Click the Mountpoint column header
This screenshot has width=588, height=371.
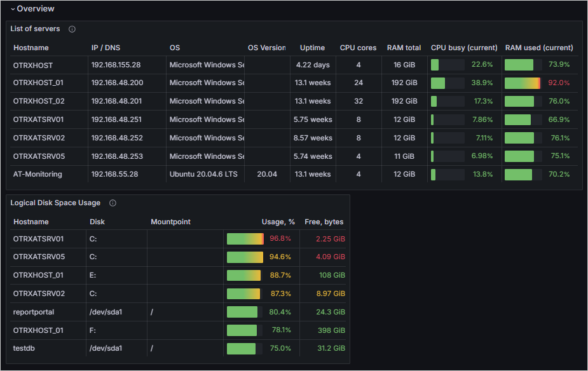coord(170,222)
